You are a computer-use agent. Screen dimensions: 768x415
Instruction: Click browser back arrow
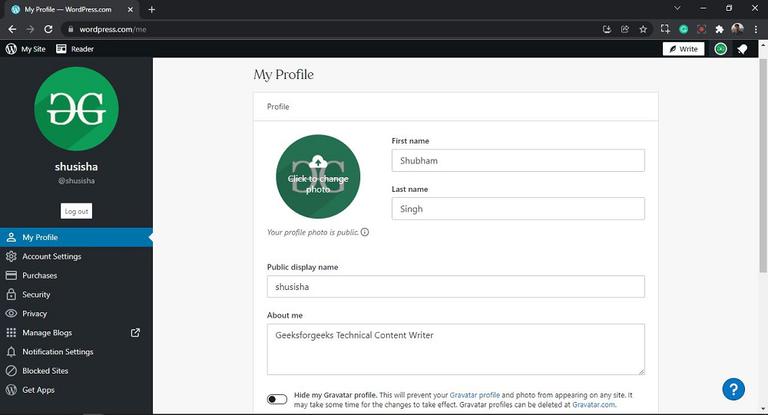(12, 29)
